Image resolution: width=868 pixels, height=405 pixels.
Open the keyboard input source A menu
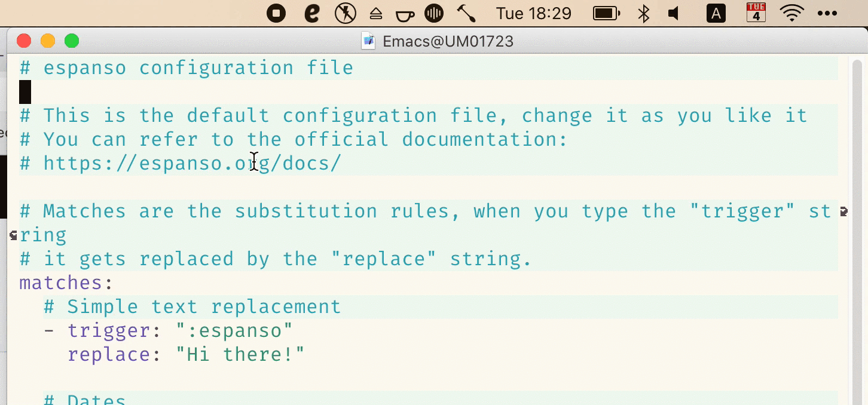(716, 13)
